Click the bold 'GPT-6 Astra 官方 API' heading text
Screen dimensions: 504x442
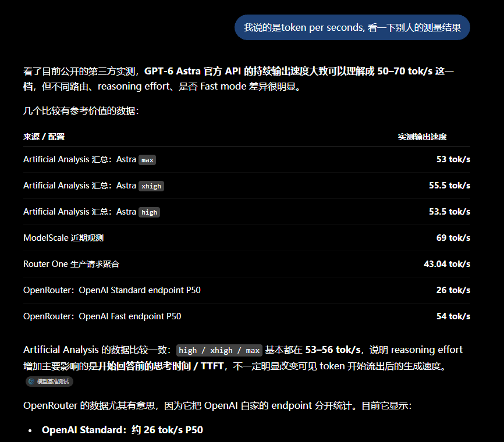tap(193, 71)
